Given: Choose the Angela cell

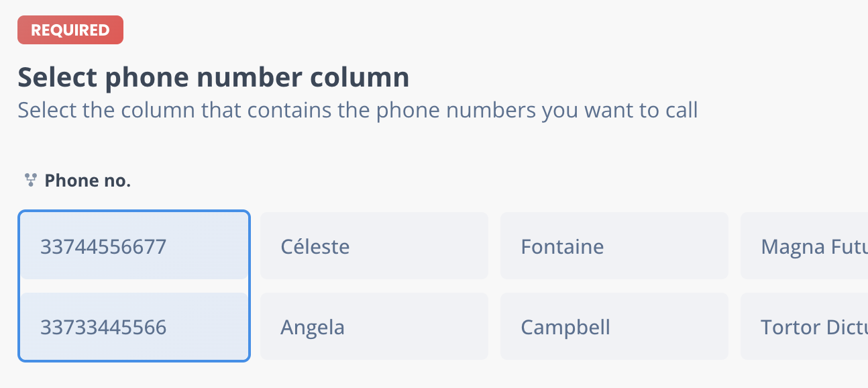Looking at the screenshot, I should tap(374, 326).
